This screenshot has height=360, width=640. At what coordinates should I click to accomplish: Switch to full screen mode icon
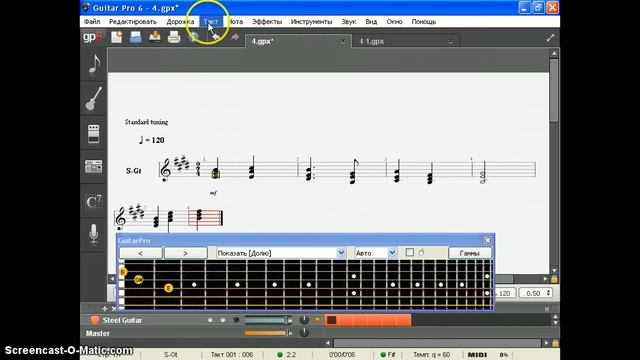(x=550, y=38)
